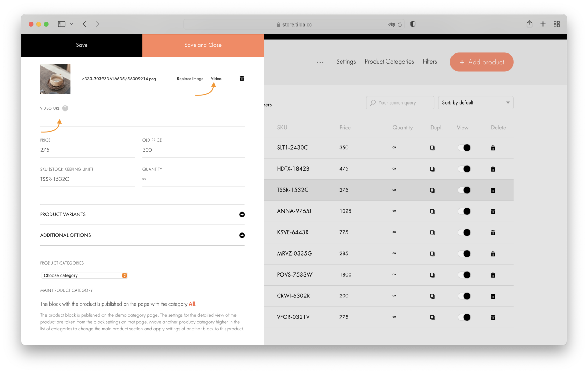Open the three-dot menu beside Video

click(230, 79)
